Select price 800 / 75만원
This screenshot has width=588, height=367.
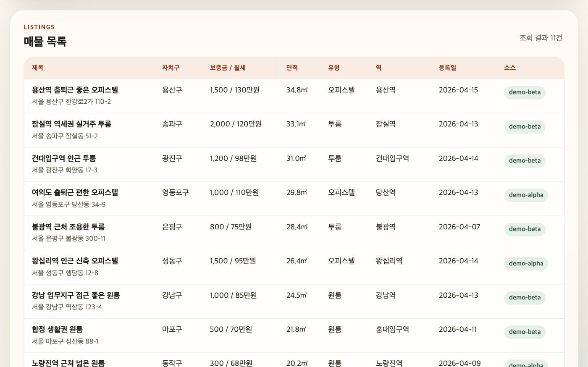231,227
